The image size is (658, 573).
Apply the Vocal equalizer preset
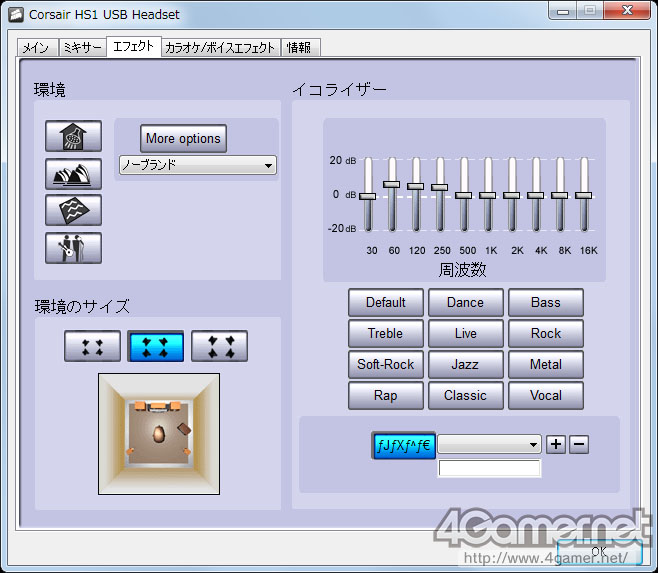pos(546,395)
